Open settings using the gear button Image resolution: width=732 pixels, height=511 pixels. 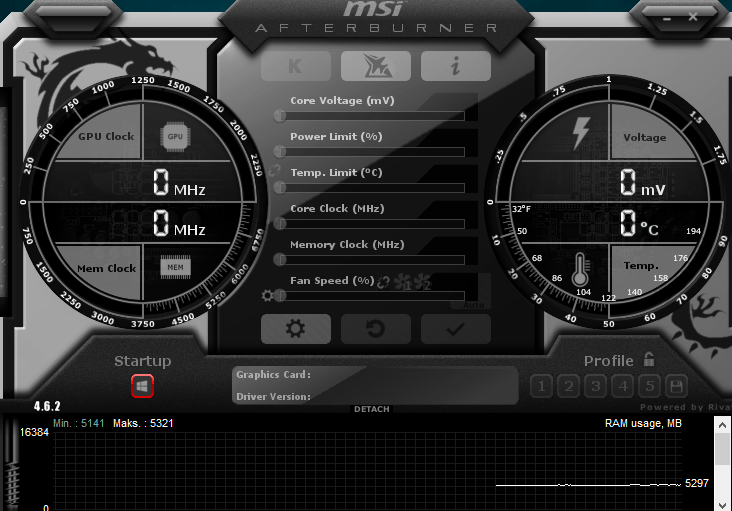(296, 329)
